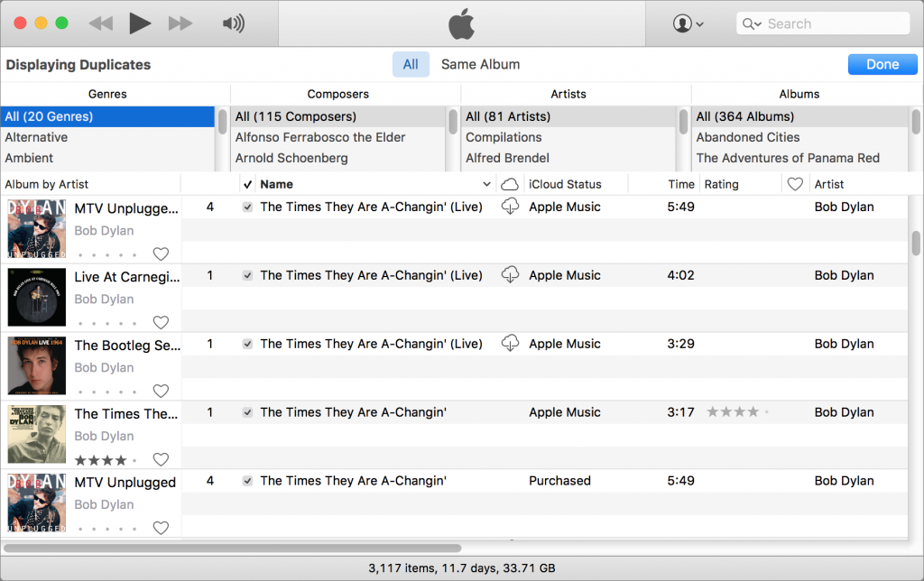Select the Abandoned Cities album
Screen dimensions: 924x581
(x=748, y=137)
